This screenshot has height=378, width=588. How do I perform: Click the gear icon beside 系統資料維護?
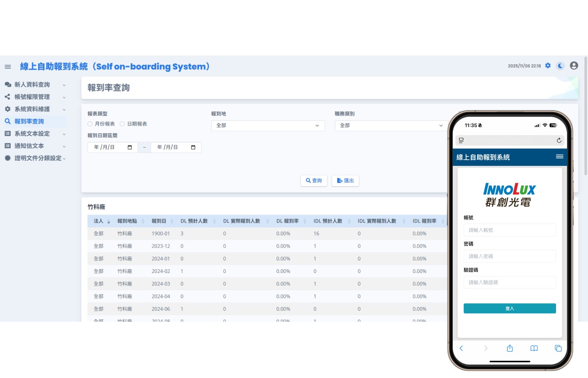(x=8, y=109)
